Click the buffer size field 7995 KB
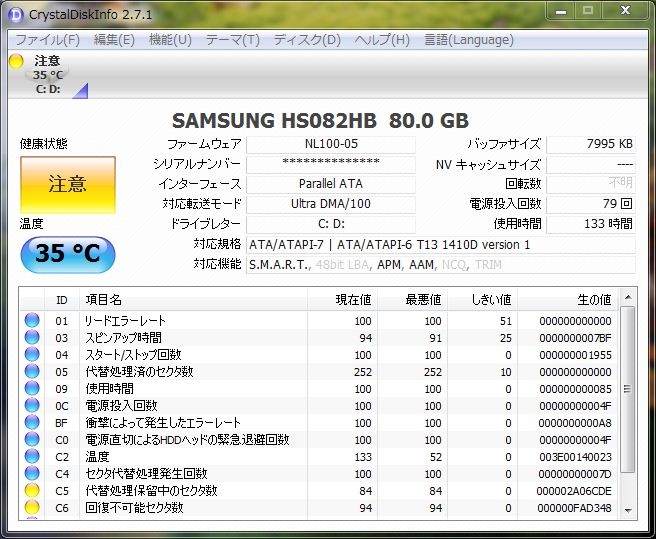Image resolution: width=656 pixels, height=539 pixels. tap(591, 144)
